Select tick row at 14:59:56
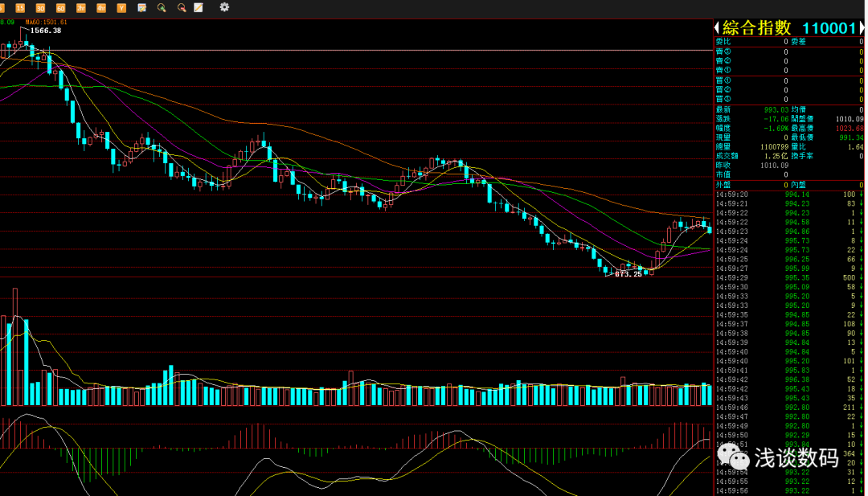Viewport: 868px width, 496px height. point(789,491)
